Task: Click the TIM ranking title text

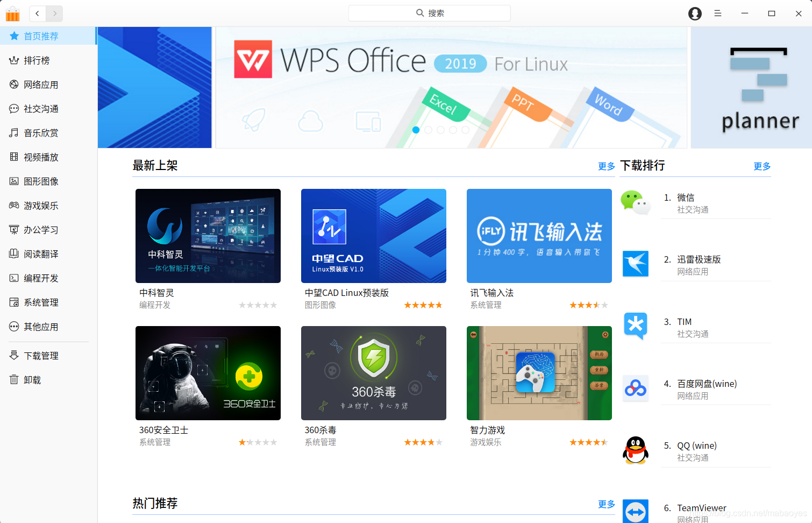Action: coord(685,322)
